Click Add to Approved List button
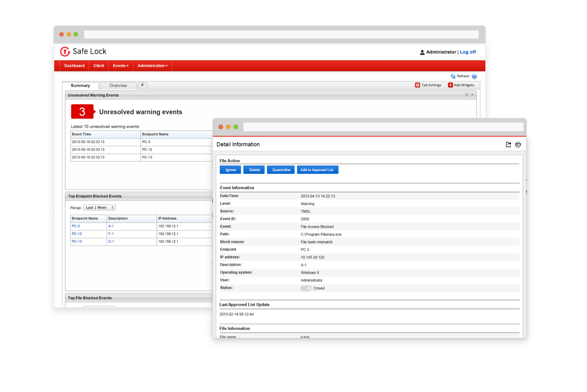 tap(317, 170)
